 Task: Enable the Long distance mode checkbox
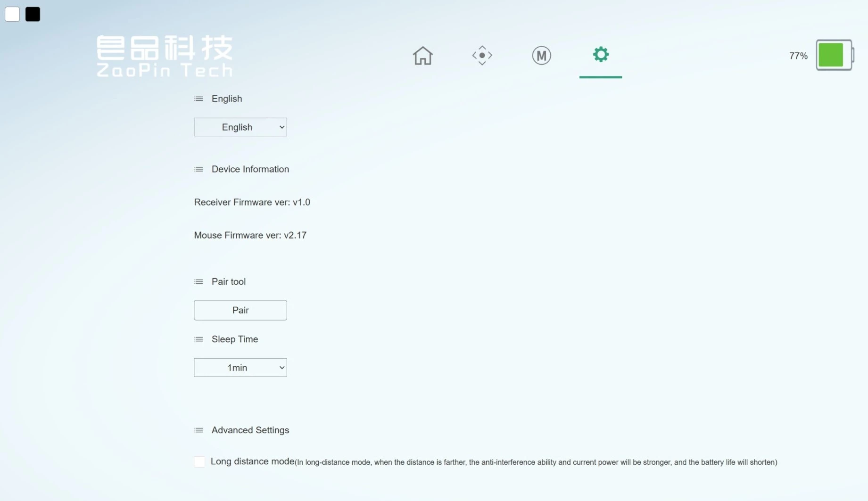(x=199, y=462)
